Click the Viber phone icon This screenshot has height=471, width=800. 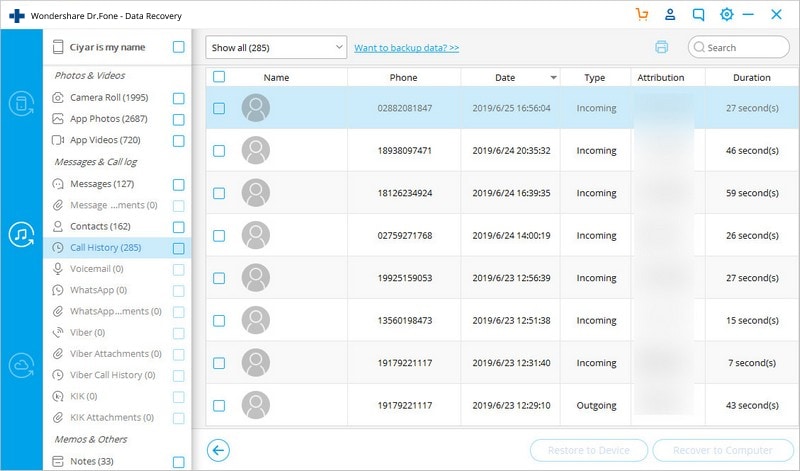58,332
